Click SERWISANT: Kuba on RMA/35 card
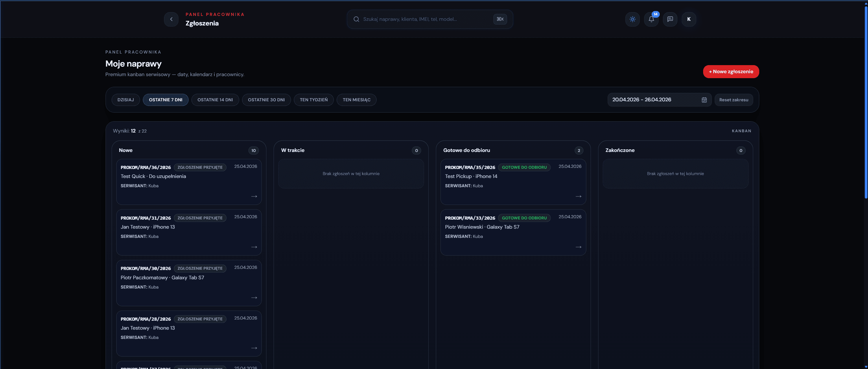Screen dimensions: 868x369 coord(464,186)
